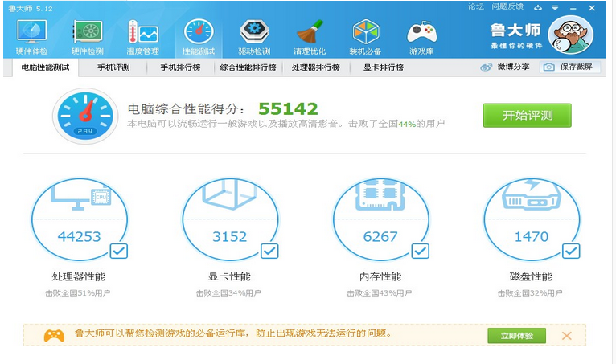
Task: Click the 显卡性能 3D cube icon
Action: pos(230,193)
